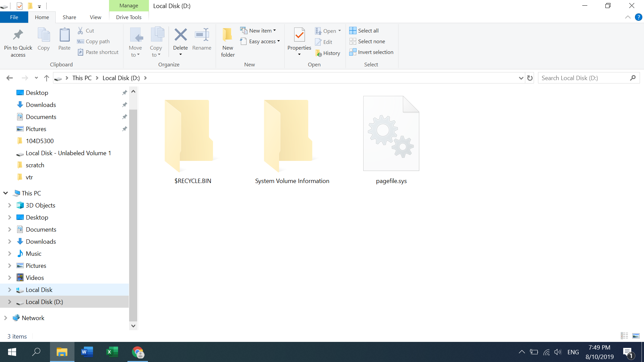
Task: Click the Select none option
Action: tap(368, 41)
